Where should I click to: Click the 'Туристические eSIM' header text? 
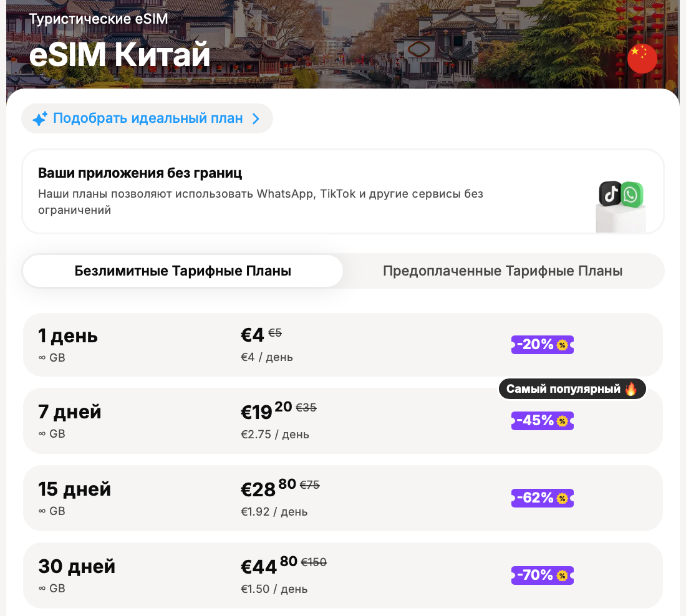(x=99, y=18)
